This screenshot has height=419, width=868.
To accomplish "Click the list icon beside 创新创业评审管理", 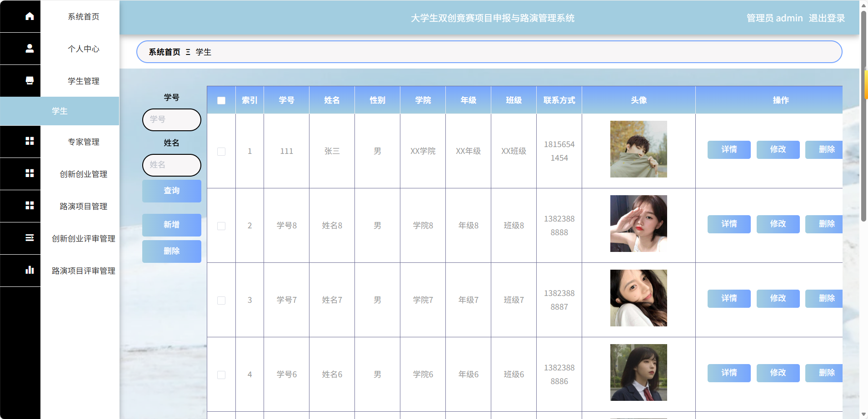I will 30,238.
